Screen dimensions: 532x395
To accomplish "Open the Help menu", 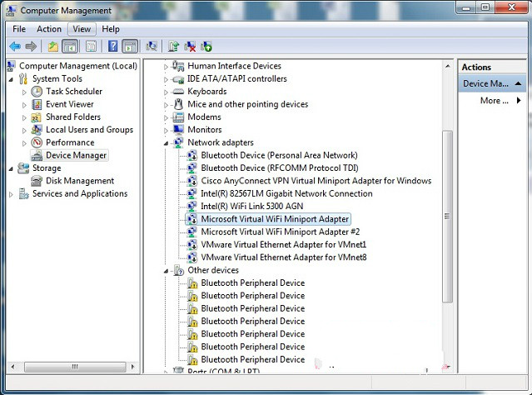I will (x=111, y=29).
